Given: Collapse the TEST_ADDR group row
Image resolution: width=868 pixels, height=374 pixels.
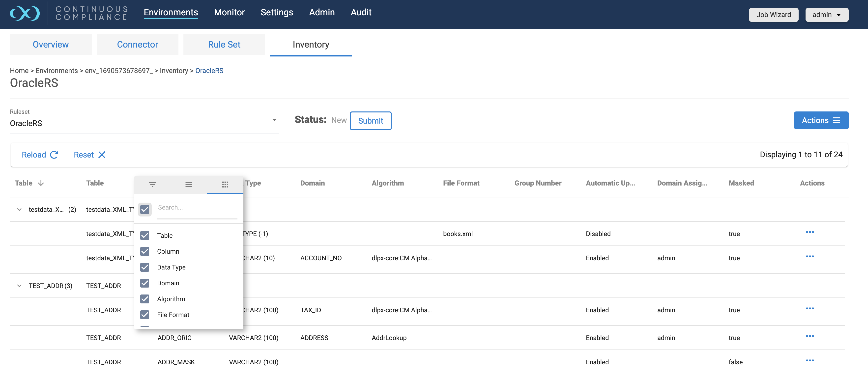Looking at the screenshot, I should (19, 286).
